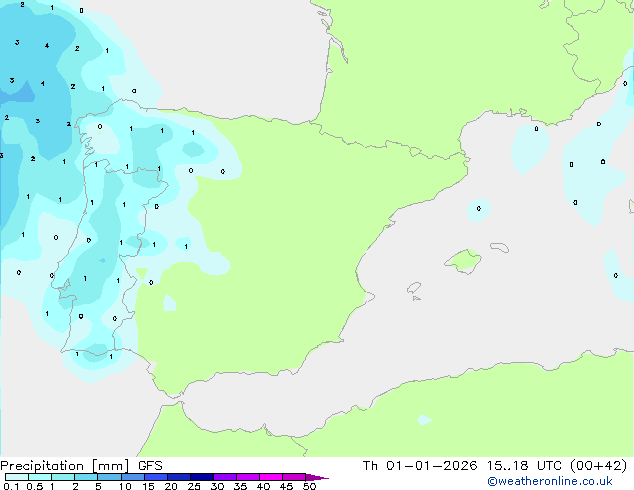Click the 0.5–1 mm legend swatch

point(40,477)
